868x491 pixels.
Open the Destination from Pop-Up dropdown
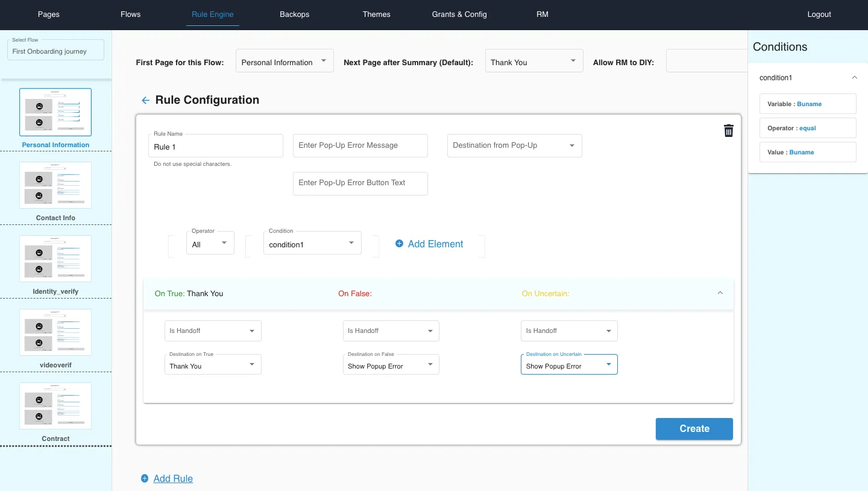515,145
